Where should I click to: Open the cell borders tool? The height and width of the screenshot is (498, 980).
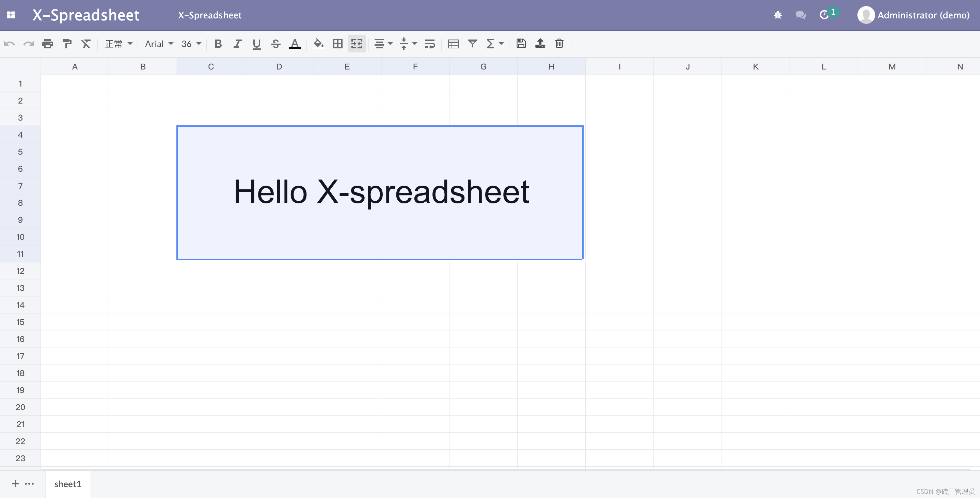(337, 44)
